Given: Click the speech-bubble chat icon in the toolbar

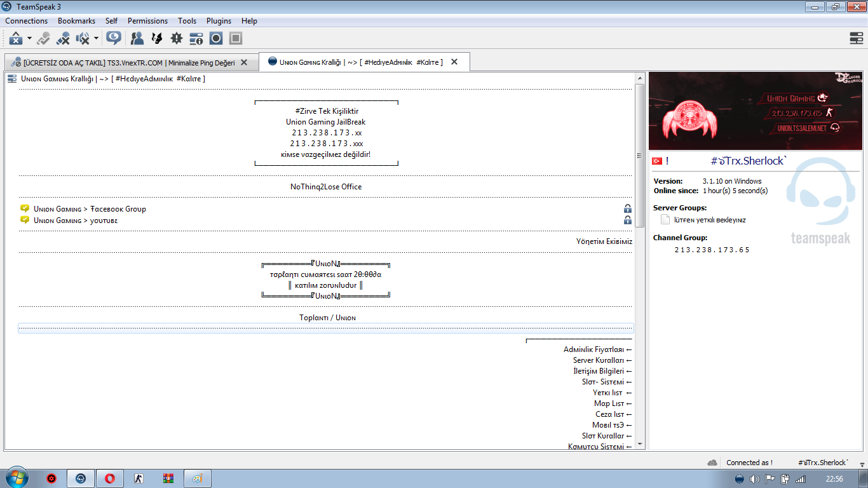Looking at the screenshot, I should click(114, 39).
